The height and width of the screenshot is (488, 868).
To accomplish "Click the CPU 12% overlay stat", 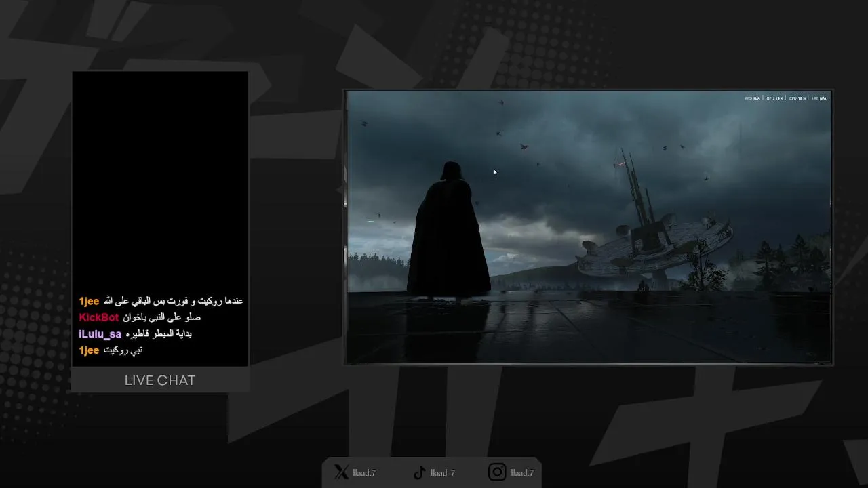I will (x=797, y=98).
